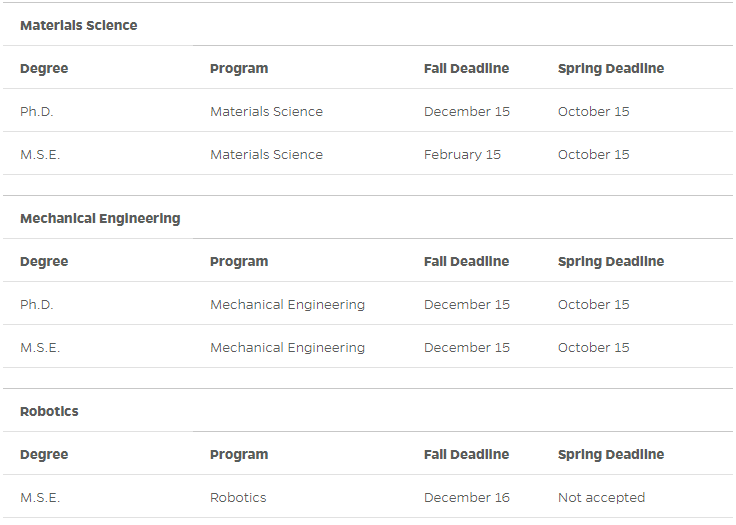
Task: Click M.S.E. degree cell in Robotics table
Action: click(40, 497)
